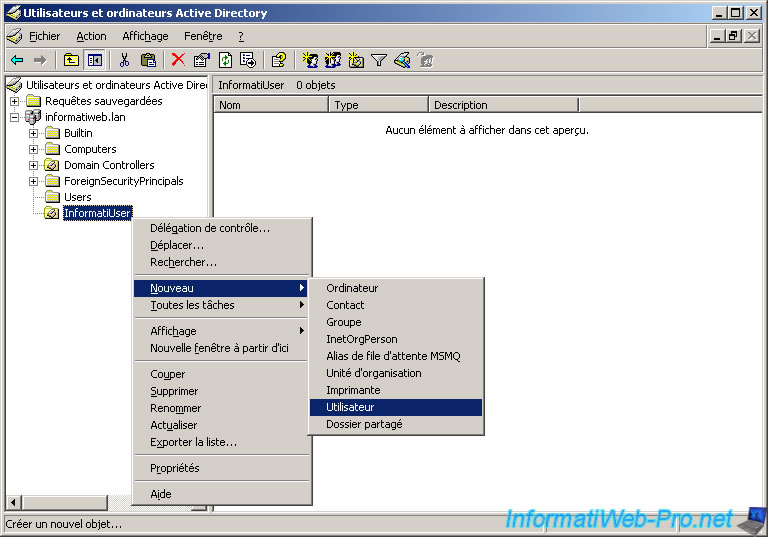768x537 pixels.
Task: Choose Groupe from the Nouveau submenu
Action: (x=344, y=322)
